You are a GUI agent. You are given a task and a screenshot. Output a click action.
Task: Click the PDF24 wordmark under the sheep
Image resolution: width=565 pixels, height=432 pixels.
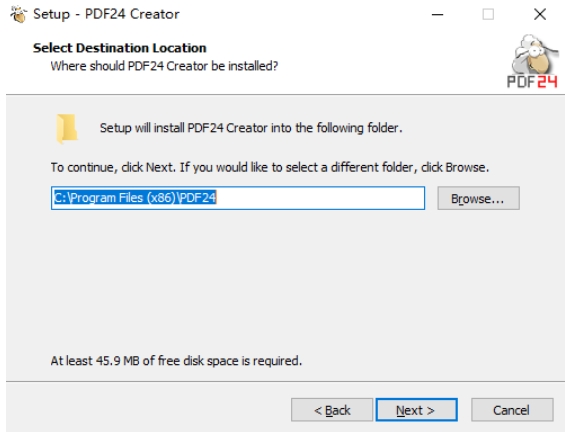point(532,82)
